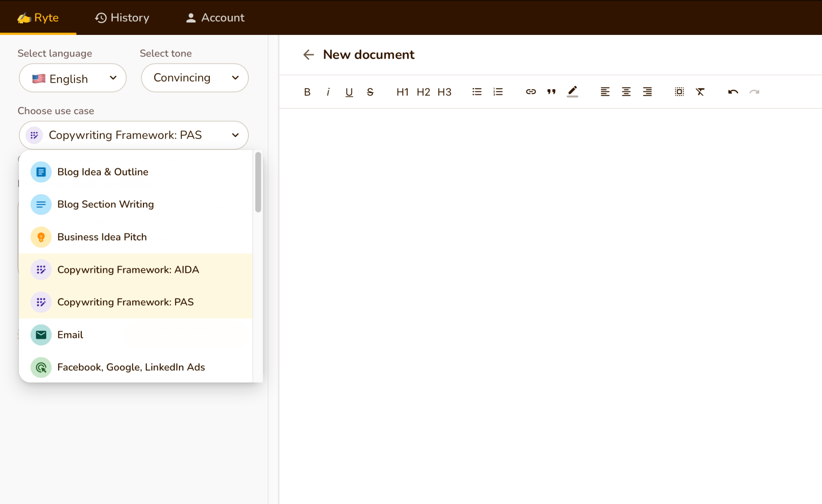Open the text highlight color tool
This screenshot has width=822, height=504.
tap(572, 92)
